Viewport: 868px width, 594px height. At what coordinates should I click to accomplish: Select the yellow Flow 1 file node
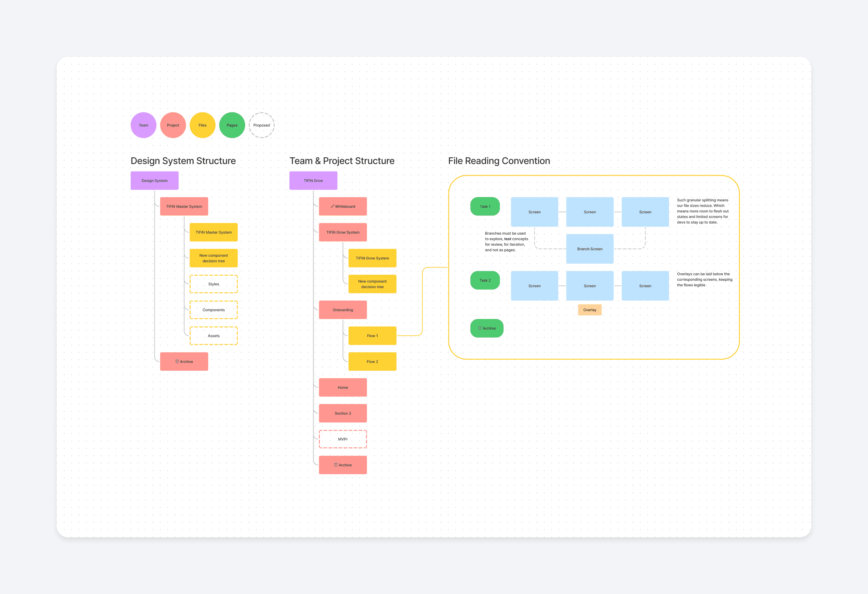click(x=372, y=336)
